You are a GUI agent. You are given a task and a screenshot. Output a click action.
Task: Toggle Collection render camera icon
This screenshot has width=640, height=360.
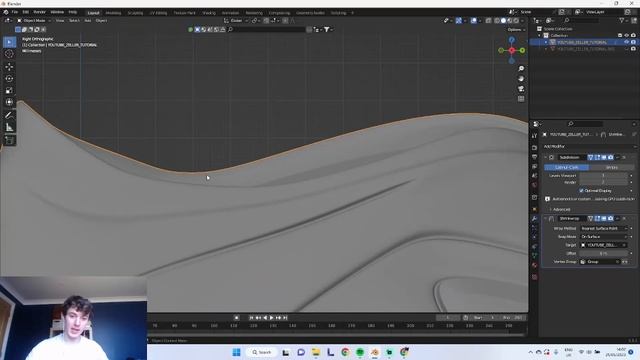click(633, 36)
